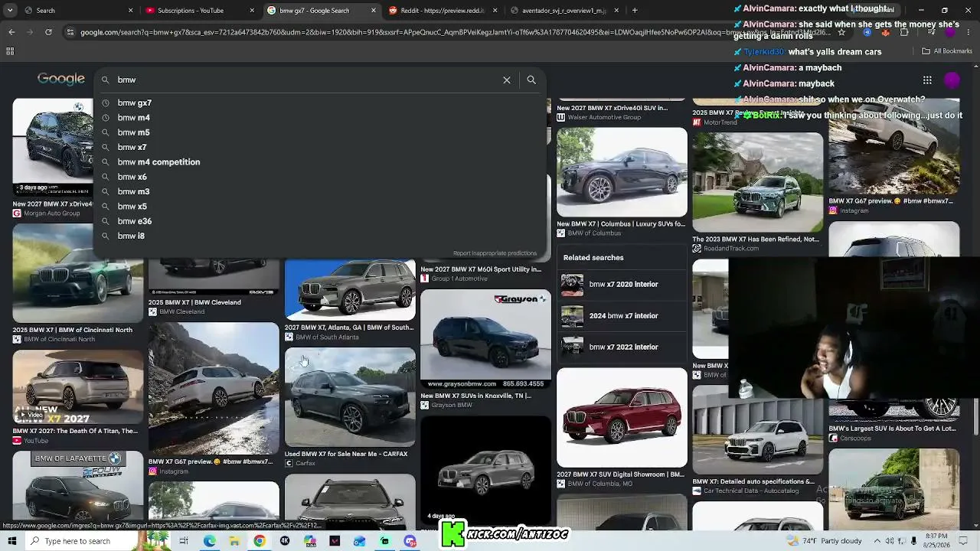Open related search 'bmw x7 2022 interior'

tap(621, 347)
